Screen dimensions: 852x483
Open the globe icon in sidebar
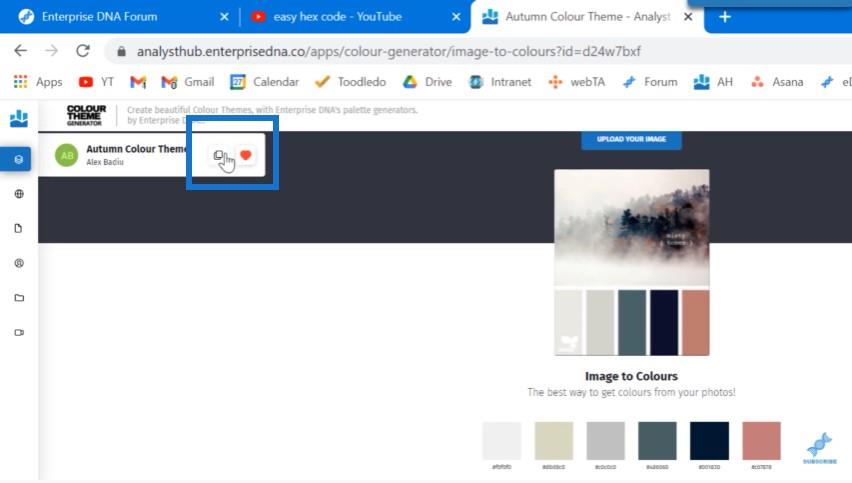tap(19, 194)
